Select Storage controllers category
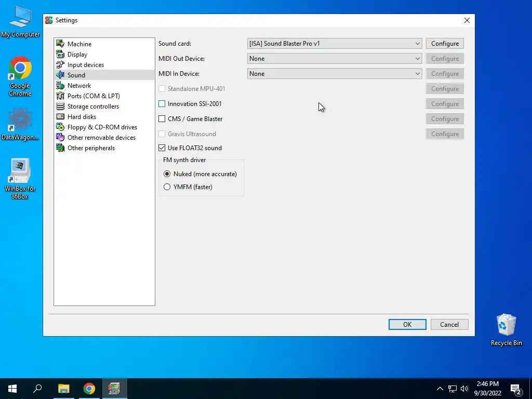 click(104, 106)
